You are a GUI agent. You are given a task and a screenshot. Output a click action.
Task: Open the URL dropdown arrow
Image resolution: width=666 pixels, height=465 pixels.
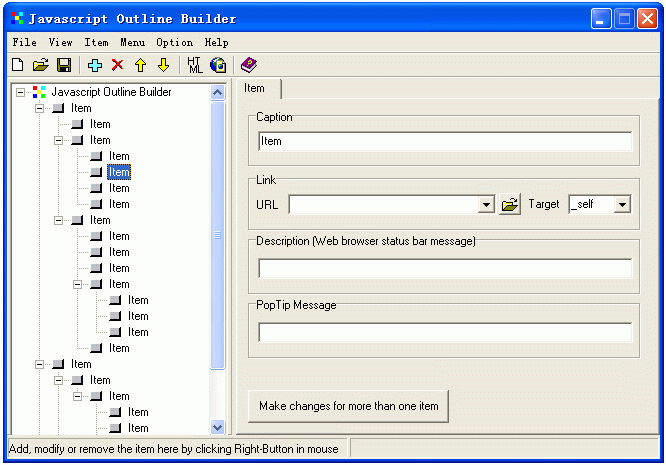click(486, 205)
